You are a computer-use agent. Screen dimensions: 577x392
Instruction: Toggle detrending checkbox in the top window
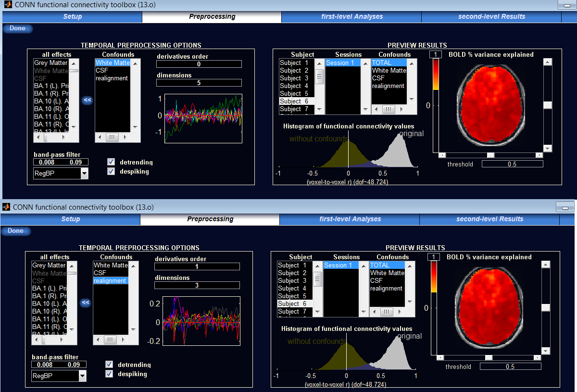[x=111, y=162]
